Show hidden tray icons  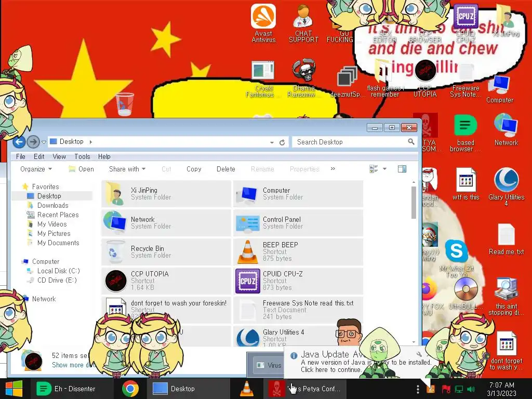click(418, 389)
